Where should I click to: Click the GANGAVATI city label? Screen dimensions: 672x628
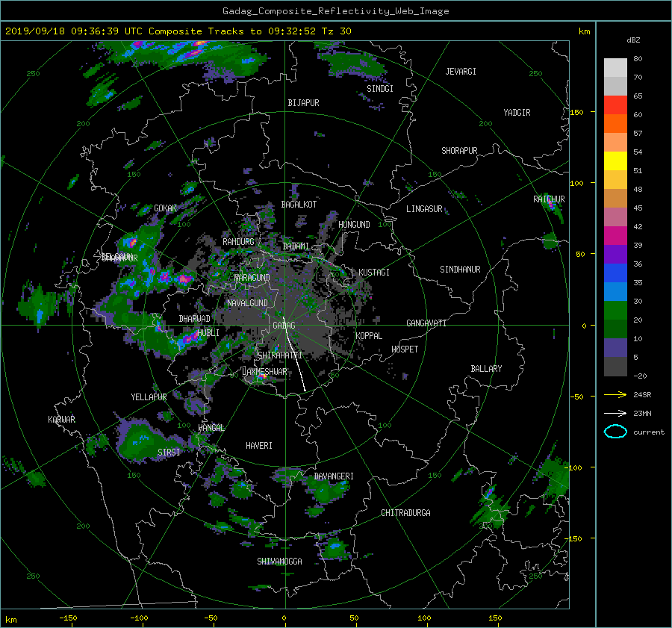tap(426, 323)
